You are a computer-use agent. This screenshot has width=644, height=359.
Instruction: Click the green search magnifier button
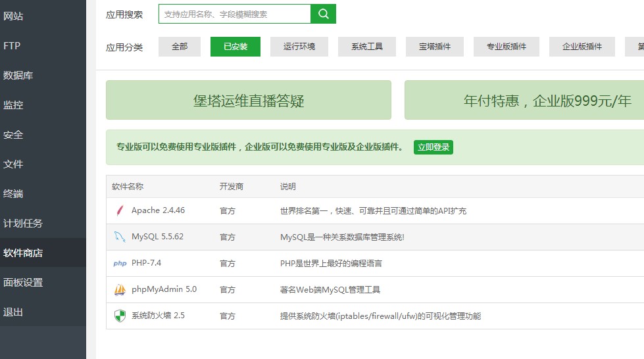[x=323, y=14]
